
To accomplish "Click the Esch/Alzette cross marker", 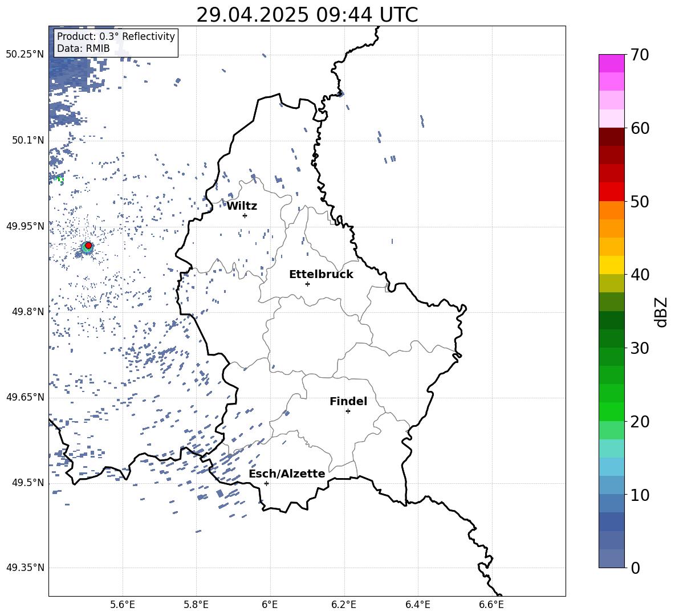I will [266, 483].
